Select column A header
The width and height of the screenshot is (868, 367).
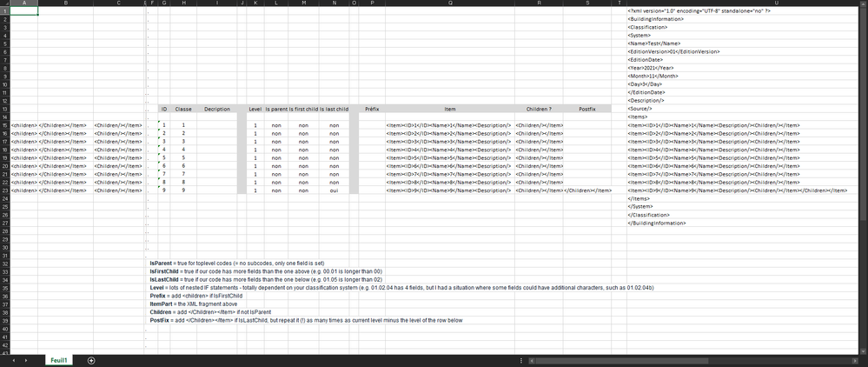24,3
